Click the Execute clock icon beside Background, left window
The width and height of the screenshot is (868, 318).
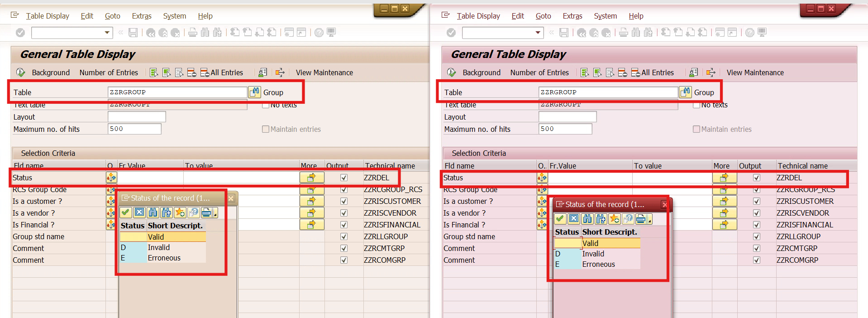point(20,72)
